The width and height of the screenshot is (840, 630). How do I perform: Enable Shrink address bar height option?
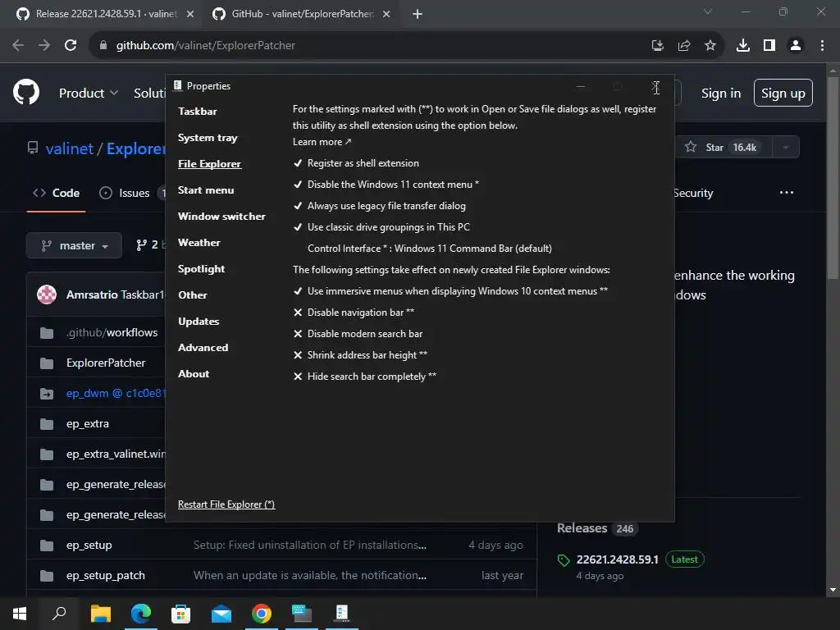click(x=360, y=355)
